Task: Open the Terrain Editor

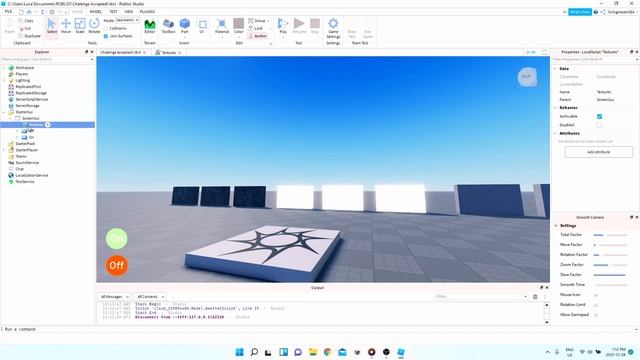Action: (150, 26)
